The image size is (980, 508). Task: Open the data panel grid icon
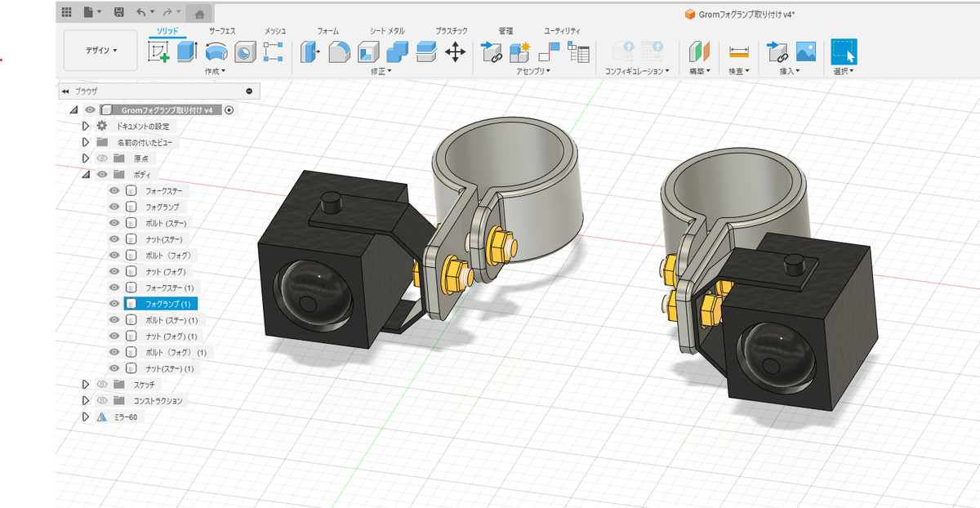[67, 13]
